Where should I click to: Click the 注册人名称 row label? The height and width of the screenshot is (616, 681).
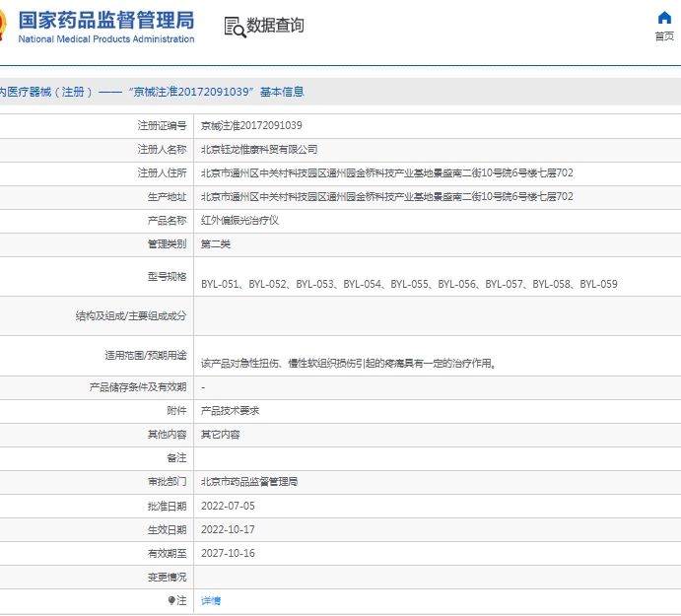pos(162,150)
